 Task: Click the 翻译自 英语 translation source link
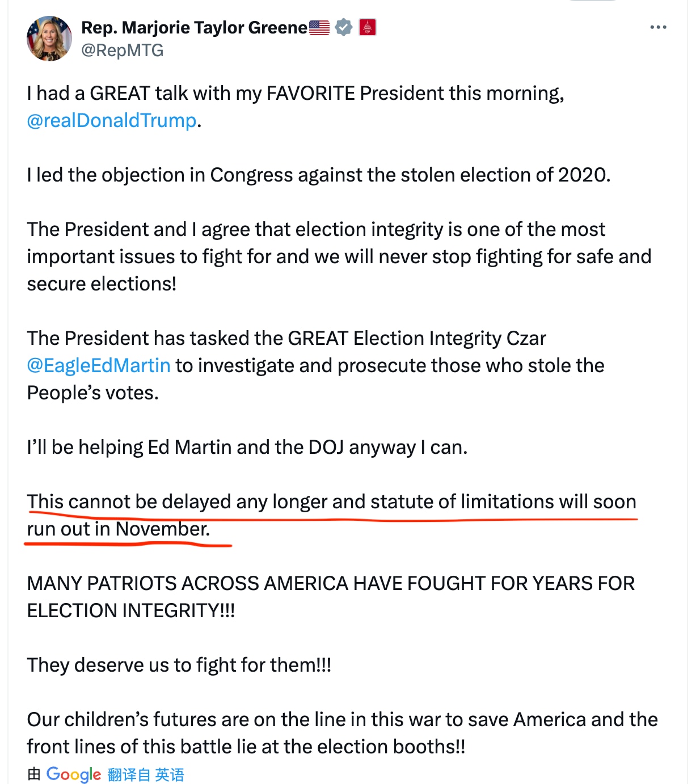pyautogui.click(x=146, y=774)
